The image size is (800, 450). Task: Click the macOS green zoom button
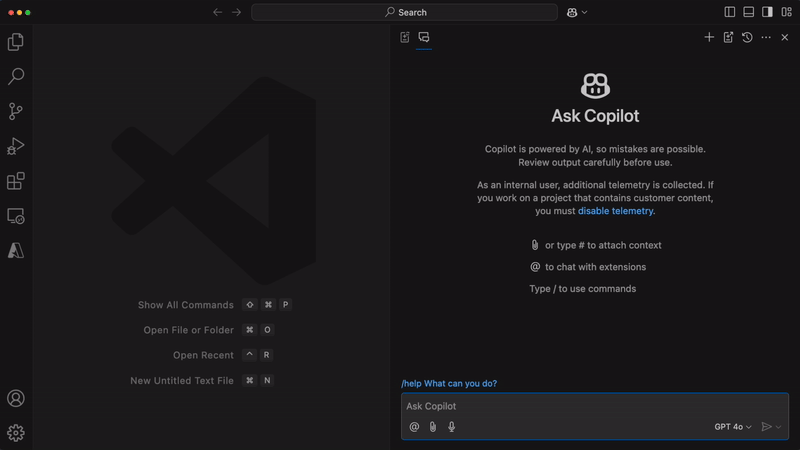coord(28,12)
